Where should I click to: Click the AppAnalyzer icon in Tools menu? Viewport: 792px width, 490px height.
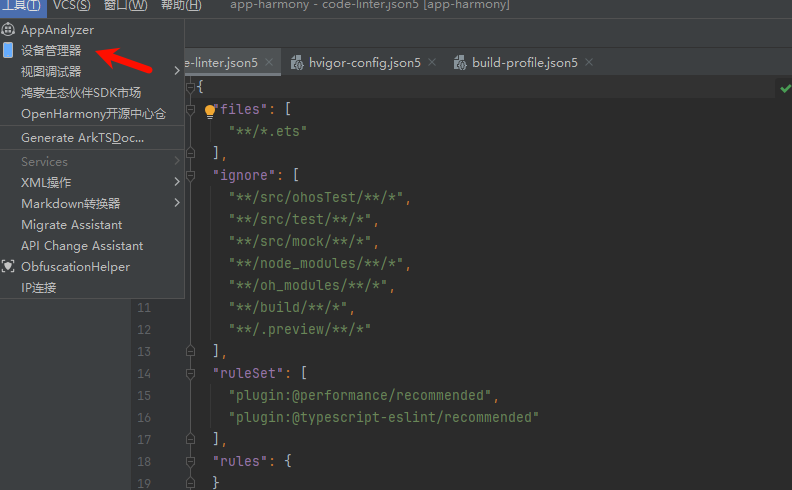coord(9,30)
